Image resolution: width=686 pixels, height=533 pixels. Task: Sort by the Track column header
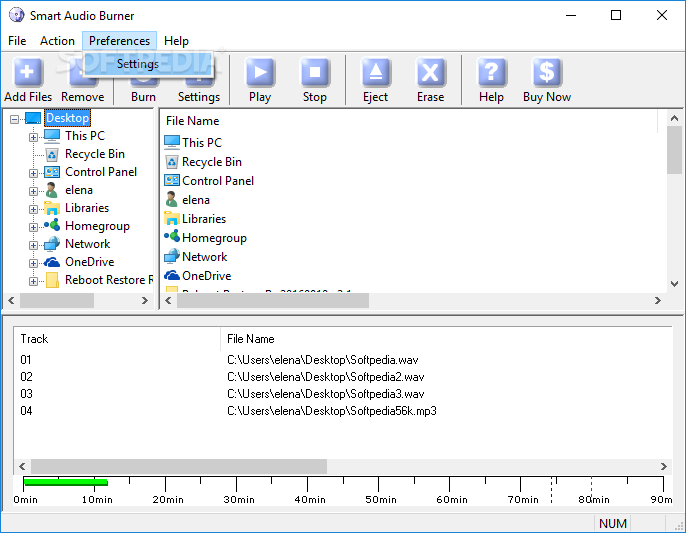[x=117, y=339]
